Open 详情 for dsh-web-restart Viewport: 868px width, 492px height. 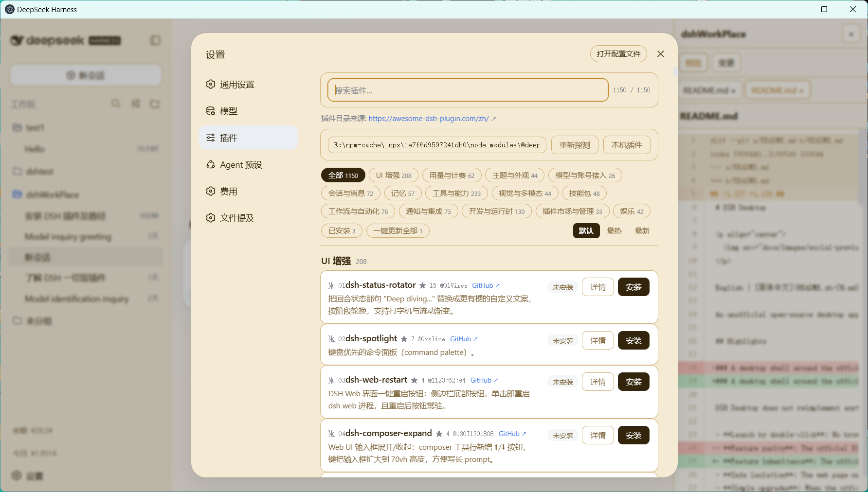598,382
